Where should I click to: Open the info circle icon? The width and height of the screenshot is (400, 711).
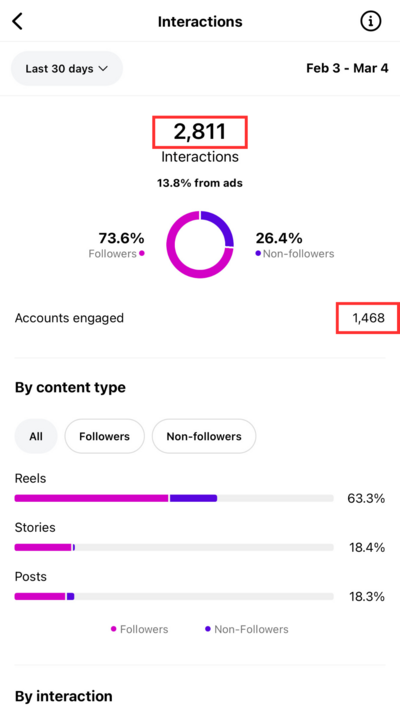click(371, 21)
